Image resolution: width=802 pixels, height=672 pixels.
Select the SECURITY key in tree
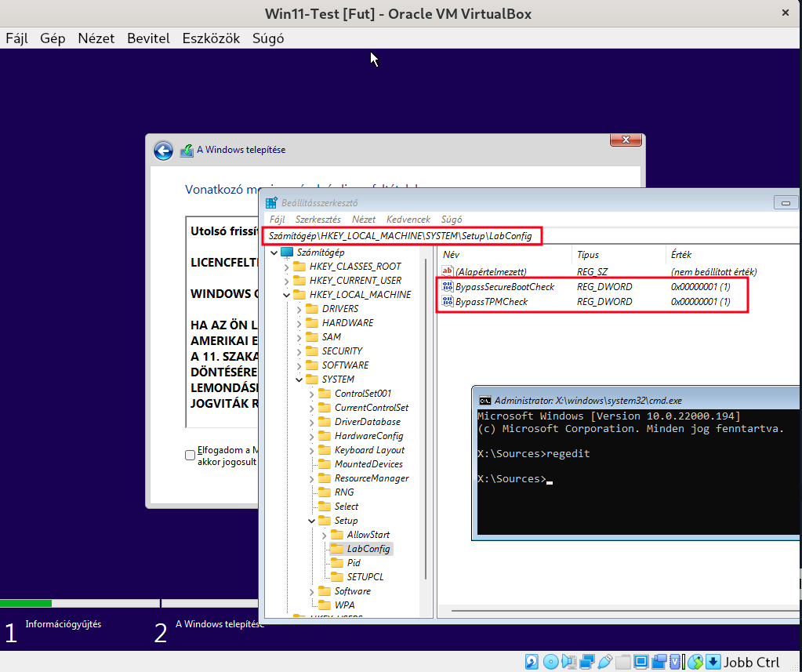[x=342, y=351]
